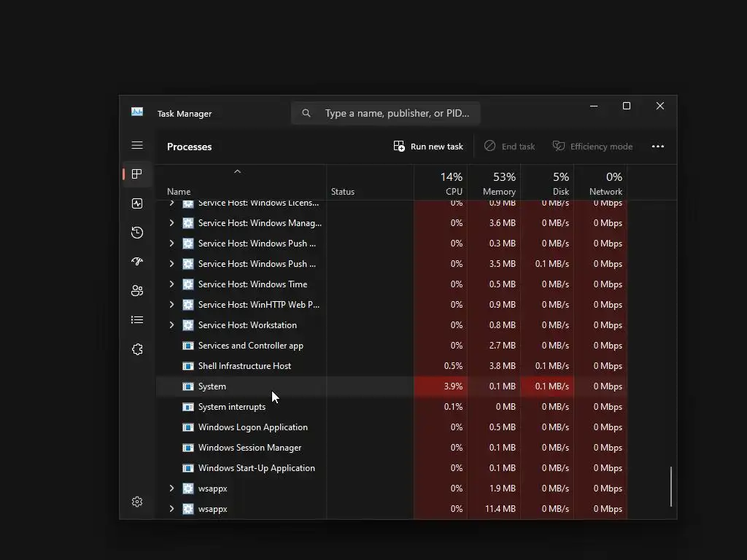Screen dimensions: 747x560
Task: Click the Service Host: Windows Time gear icon
Action: [x=188, y=284]
